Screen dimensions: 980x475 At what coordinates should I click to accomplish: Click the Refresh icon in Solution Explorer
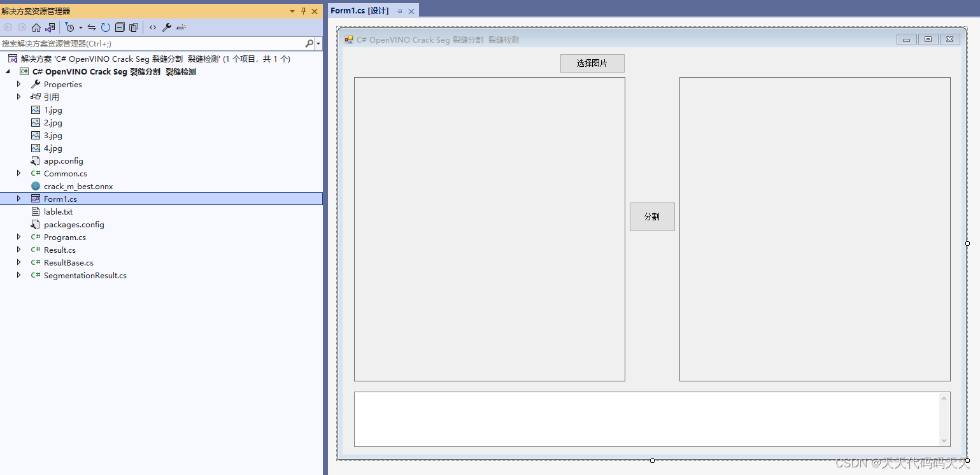click(106, 27)
